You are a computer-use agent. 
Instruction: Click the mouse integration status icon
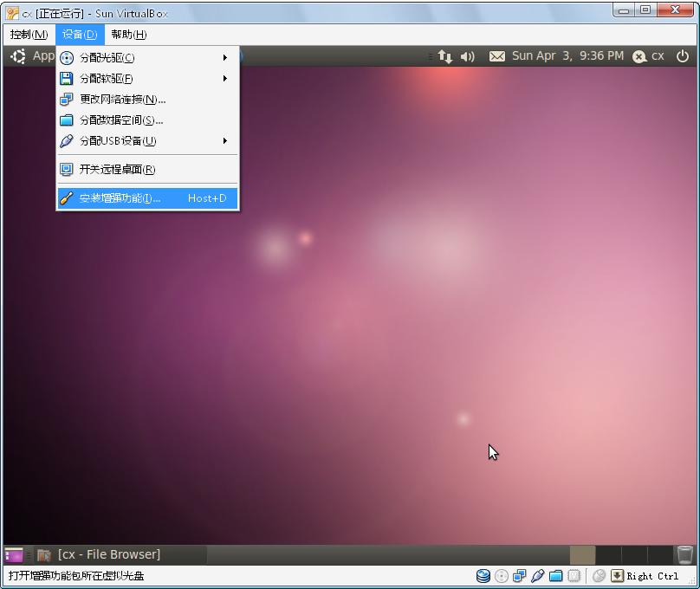599,576
